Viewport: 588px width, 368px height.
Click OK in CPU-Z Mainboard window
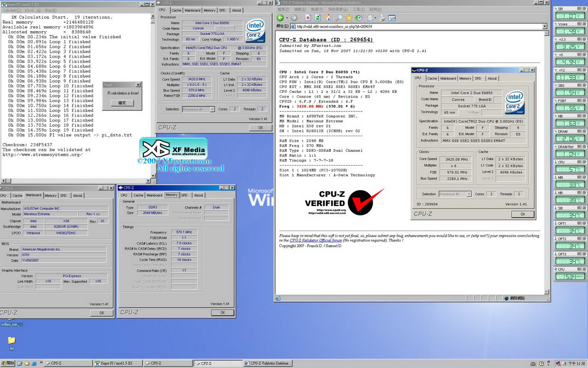click(x=102, y=313)
